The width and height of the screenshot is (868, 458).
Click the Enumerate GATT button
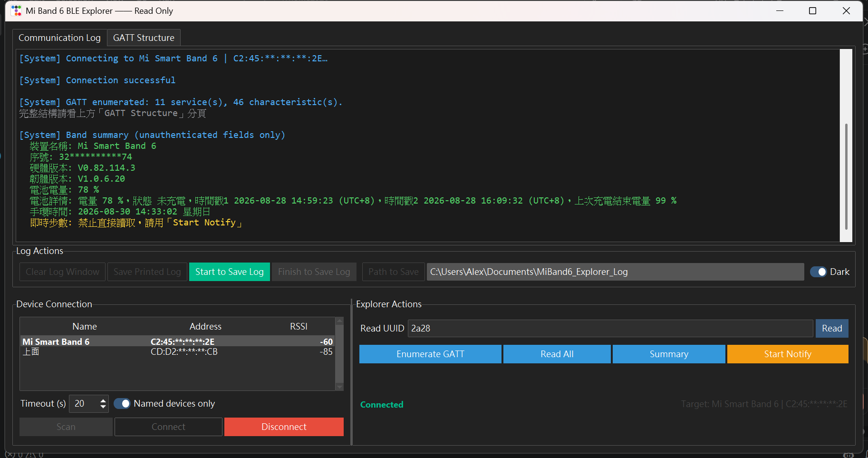click(430, 354)
